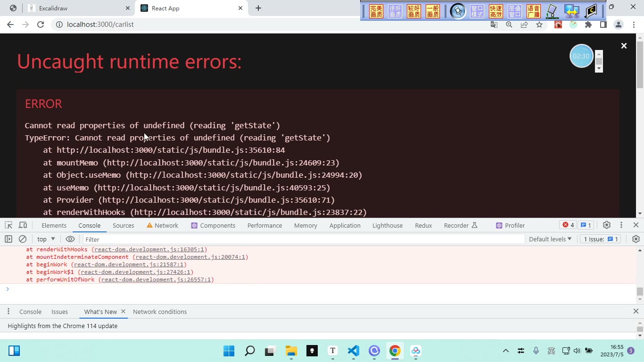Open the console settings gear
The height and width of the screenshot is (362, 644).
pyautogui.click(x=636, y=239)
